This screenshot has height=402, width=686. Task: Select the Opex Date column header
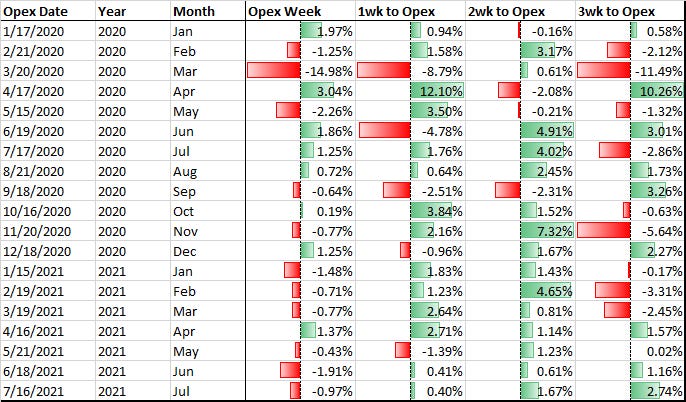tap(48, 11)
